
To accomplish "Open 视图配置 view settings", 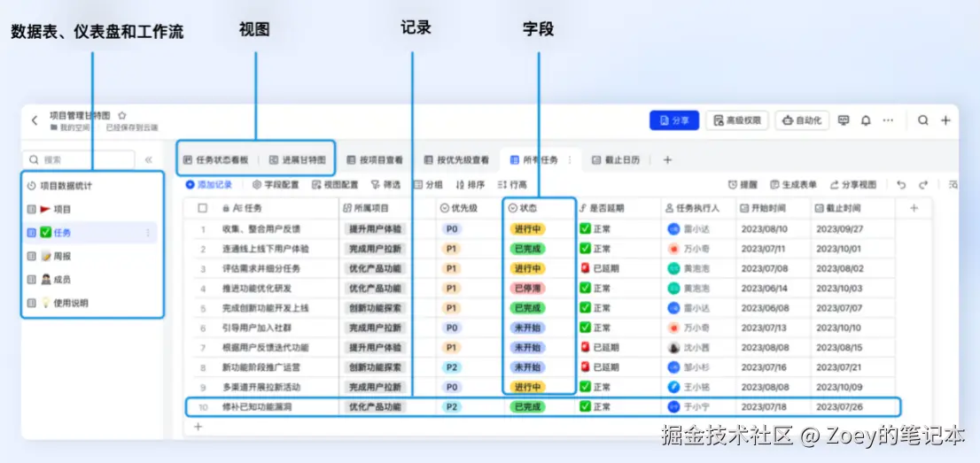I will [335, 184].
